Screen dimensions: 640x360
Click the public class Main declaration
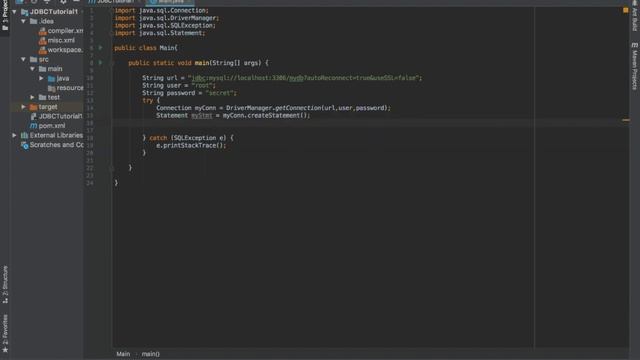click(x=146, y=48)
